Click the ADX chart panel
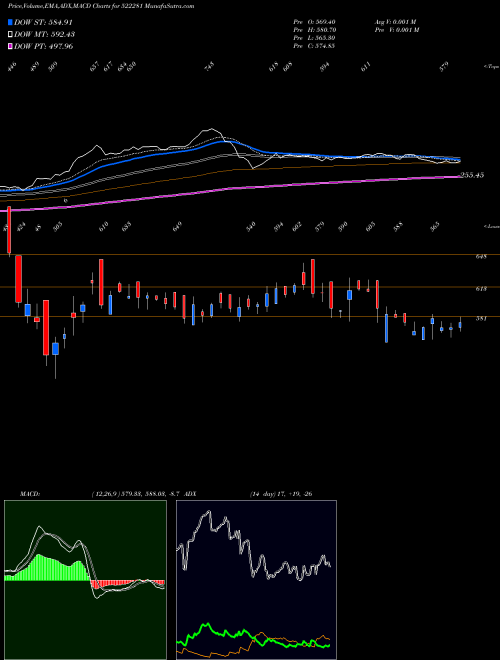Viewport: 500px width, 660px height. [256, 580]
